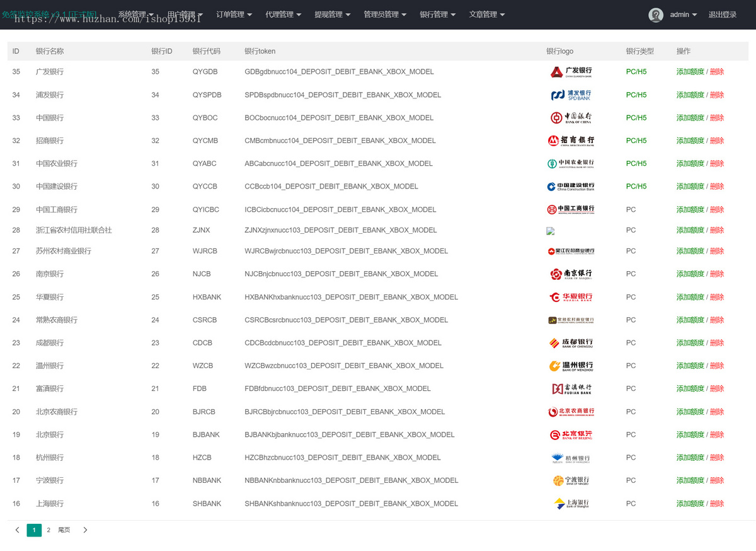This screenshot has height=551, width=756.
Task: Open the 系统管理 dropdown menu
Action: pyautogui.click(x=135, y=14)
